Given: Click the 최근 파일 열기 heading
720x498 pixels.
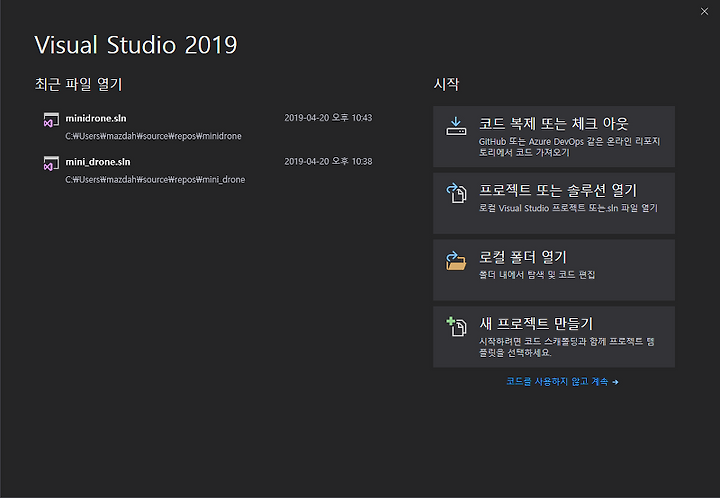Looking at the screenshot, I should (x=79, y=84).
